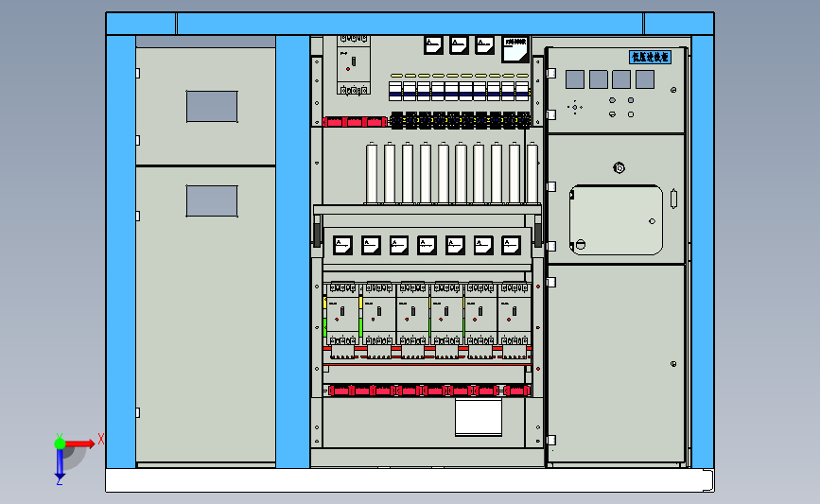Screen dimensions: 820x504
Task: Select the leftmost of three top ammeters
Action: 433,45
